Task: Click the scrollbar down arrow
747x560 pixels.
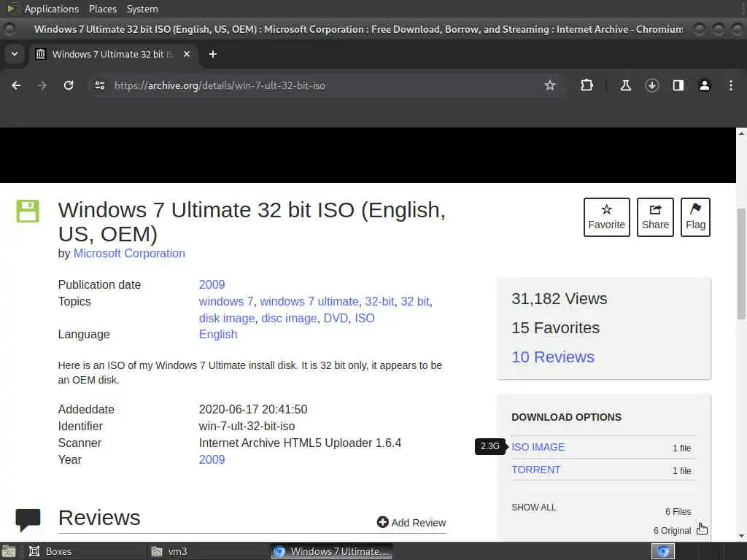Action: pos(741,536)
